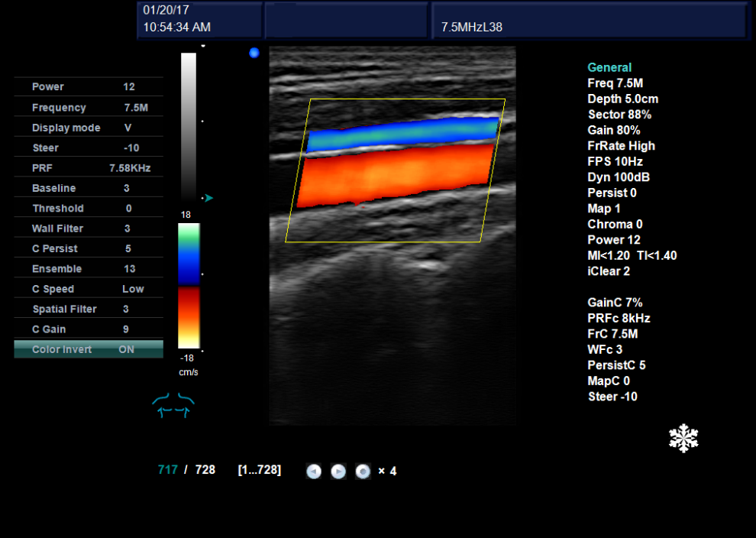The width and height of the screenshot is (756, 538).
Task: Click the current frame number 717
Action: pyautogui.click(x=168, y=470)
